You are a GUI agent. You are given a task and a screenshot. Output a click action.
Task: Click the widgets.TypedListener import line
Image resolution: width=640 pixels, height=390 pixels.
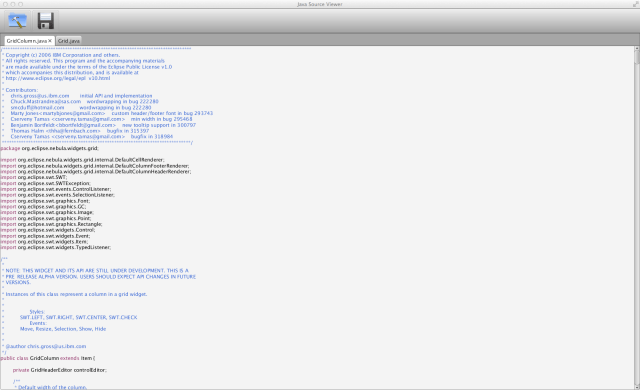coord(56,248)
